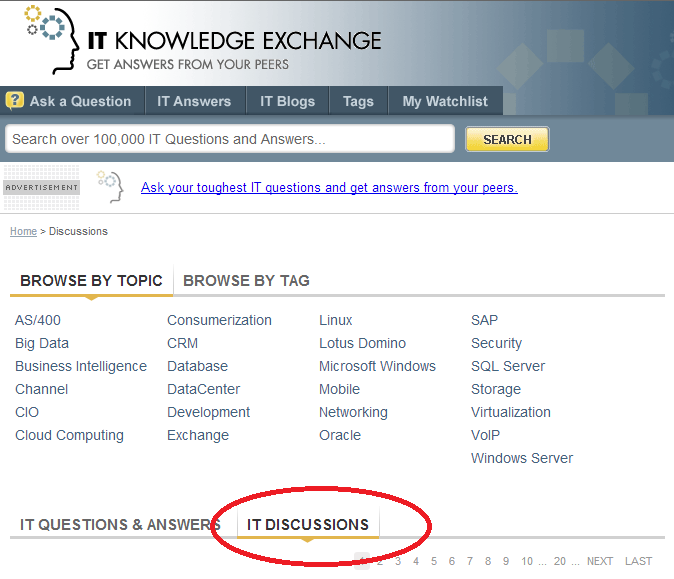Go to pagination page 10
Viewport: 674px width, 579px height.
coord(527,561)
